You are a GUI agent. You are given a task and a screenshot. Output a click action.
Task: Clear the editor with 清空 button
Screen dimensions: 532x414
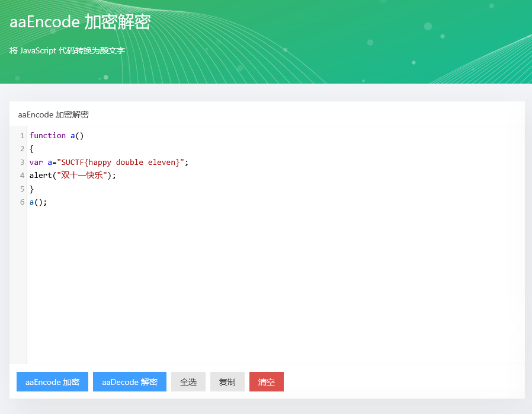267,382
